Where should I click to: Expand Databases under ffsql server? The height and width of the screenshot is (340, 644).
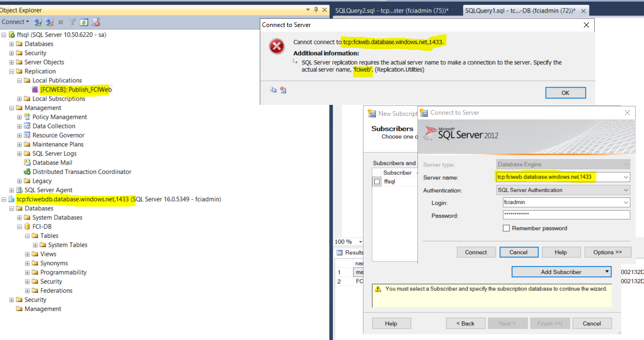11,44
